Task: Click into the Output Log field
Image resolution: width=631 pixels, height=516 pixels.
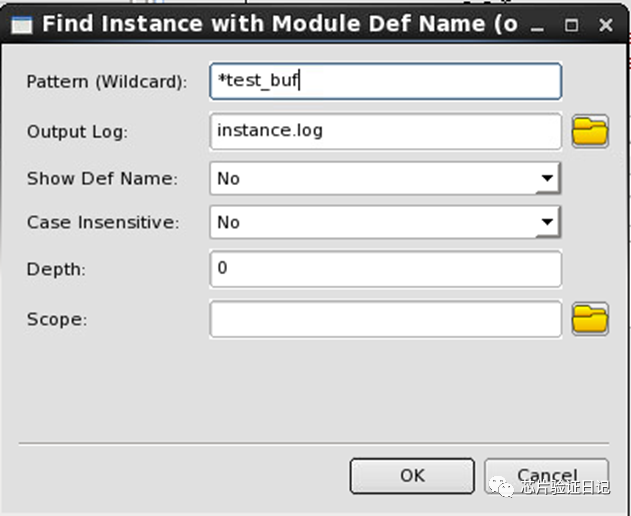Action: coord(385,131)
